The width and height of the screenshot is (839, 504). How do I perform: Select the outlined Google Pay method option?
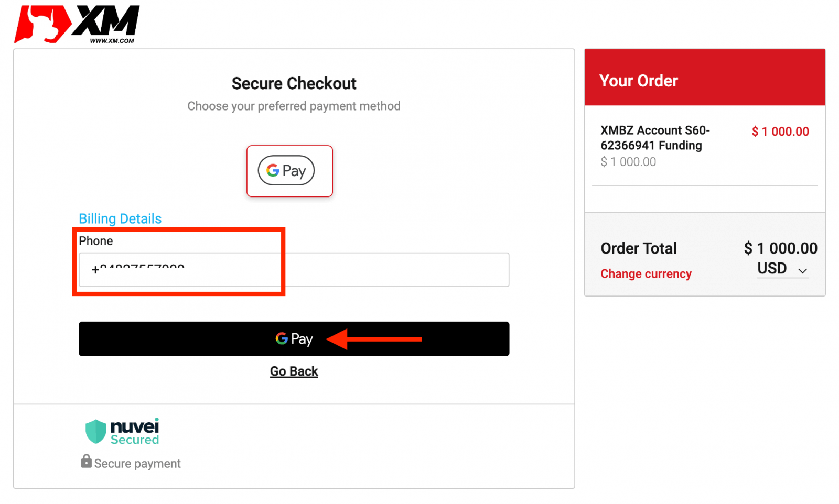coord(289,171)
